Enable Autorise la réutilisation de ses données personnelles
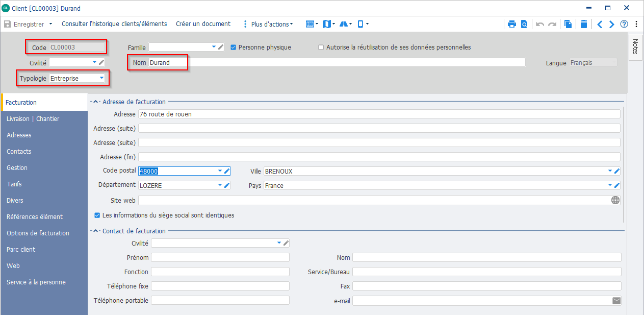Screen dimensions: 644x315 (321, 47)
